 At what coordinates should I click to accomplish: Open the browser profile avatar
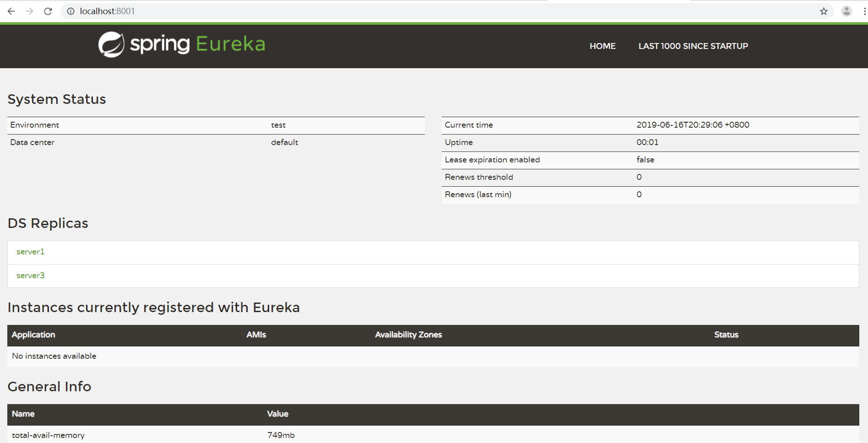[x=846, y=11]
